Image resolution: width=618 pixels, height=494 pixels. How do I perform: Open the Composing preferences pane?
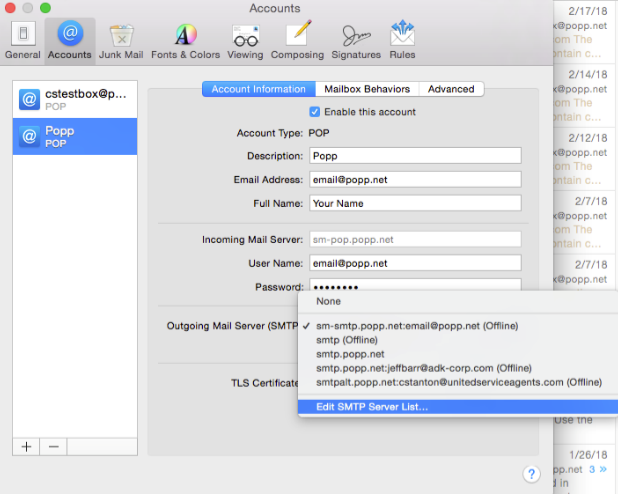pos(297,41)
